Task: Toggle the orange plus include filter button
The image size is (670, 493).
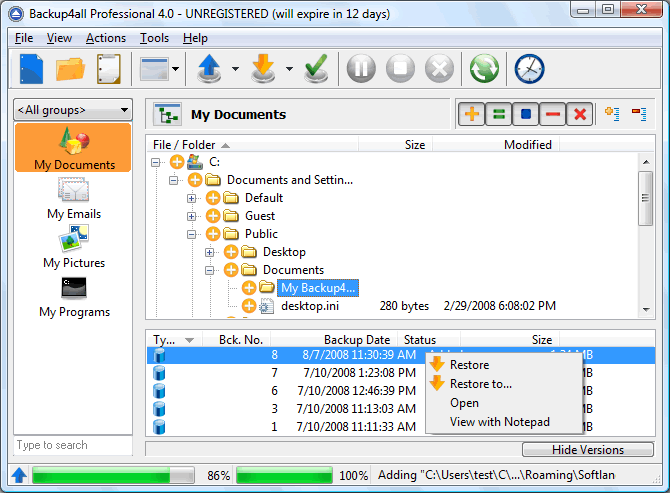Action: (x=472, y=115)
